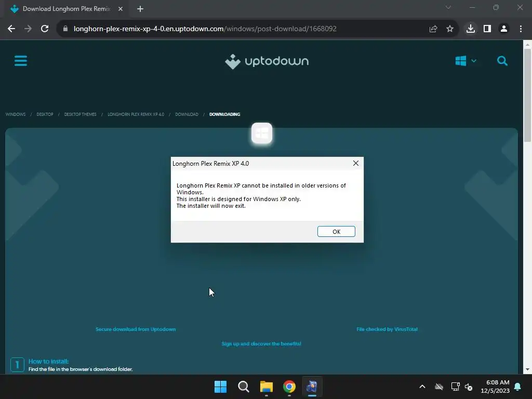Reload the current page
Image resolution: width=532 pixels, height=399 pixels.
click(x=45, y=29)
